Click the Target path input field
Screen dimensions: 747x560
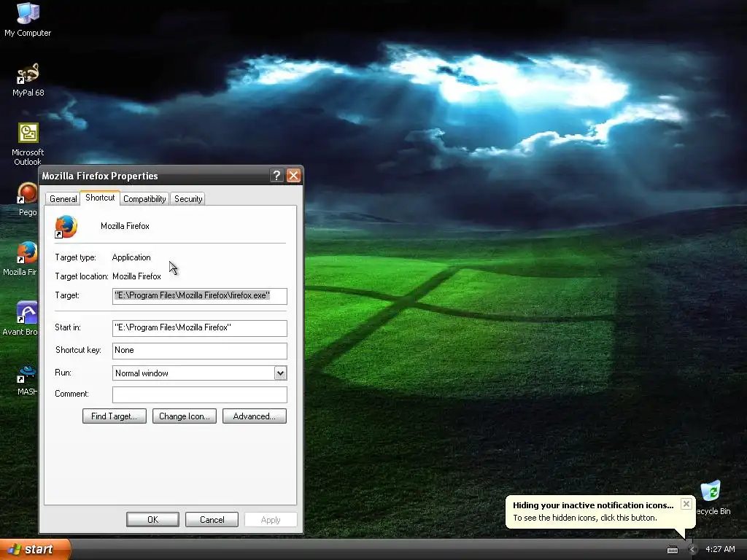(x=200, y=296)
